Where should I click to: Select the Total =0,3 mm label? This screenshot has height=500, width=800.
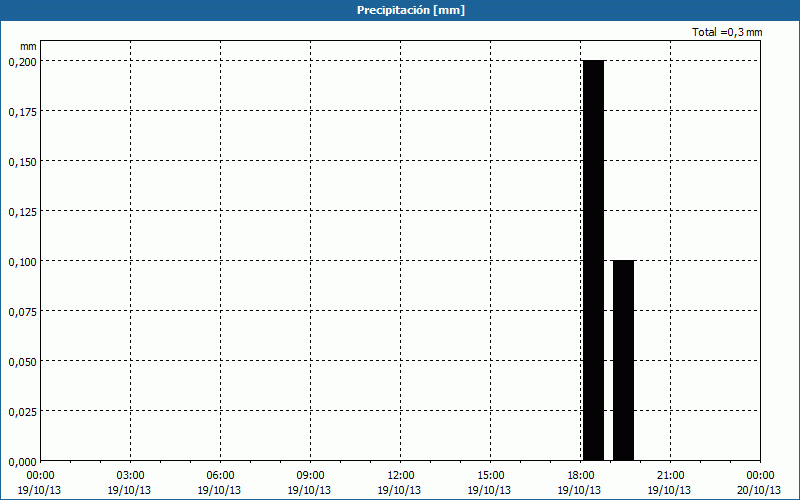(727, 32)
